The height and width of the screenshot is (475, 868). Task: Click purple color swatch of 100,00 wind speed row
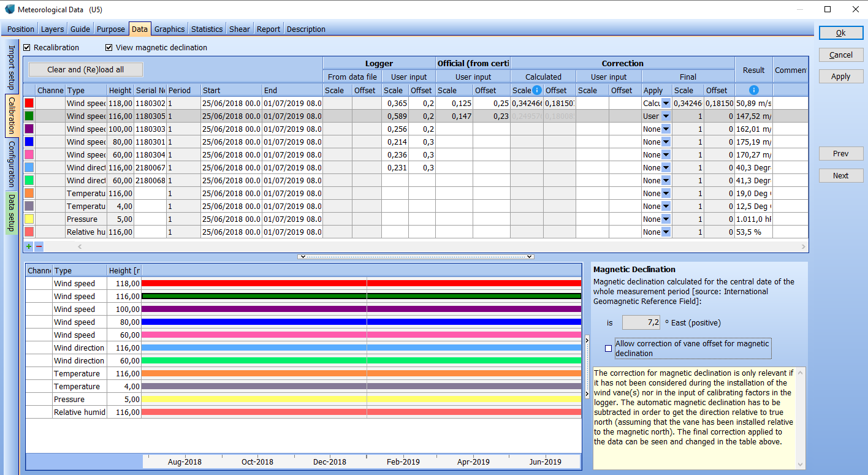pyautogui.click(x=29, y=129)
